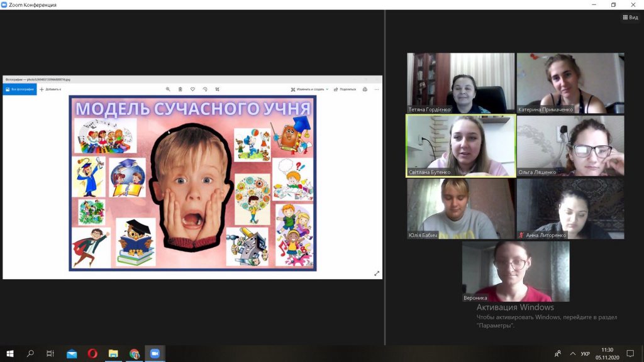The image size is (644, 362).
Task: Expand the photo to fullscreen with arrows icon
Action: (x=377, y=273)
